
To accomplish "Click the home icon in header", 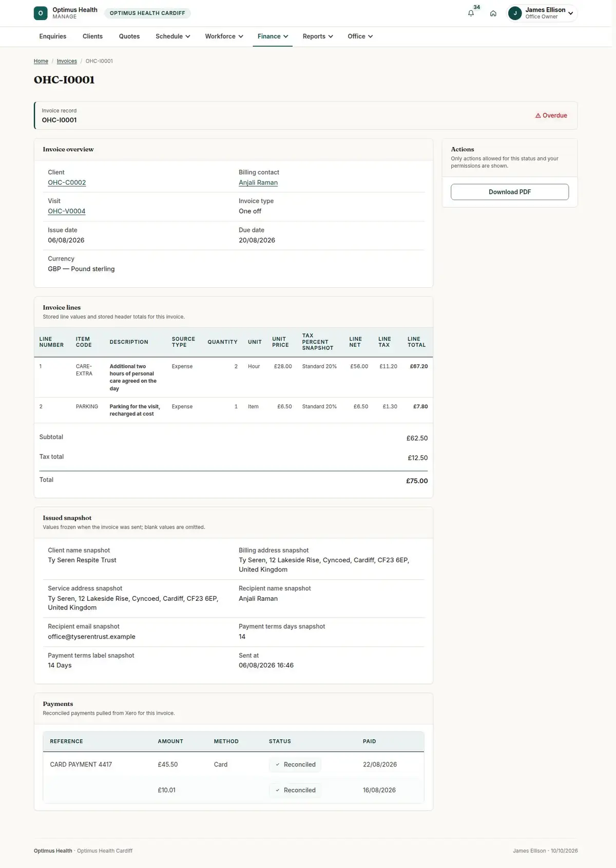I will (493, 13).
